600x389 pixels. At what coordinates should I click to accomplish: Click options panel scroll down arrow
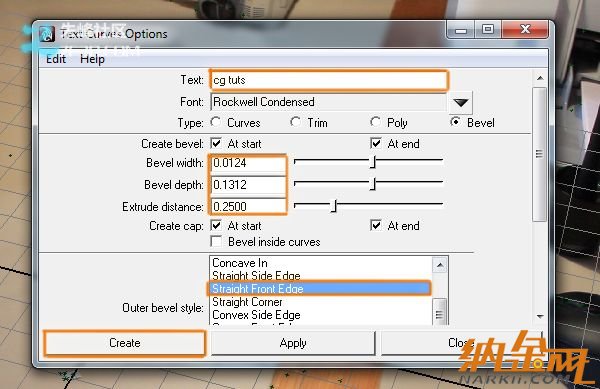pyautogui.click(x=540, y=317)
